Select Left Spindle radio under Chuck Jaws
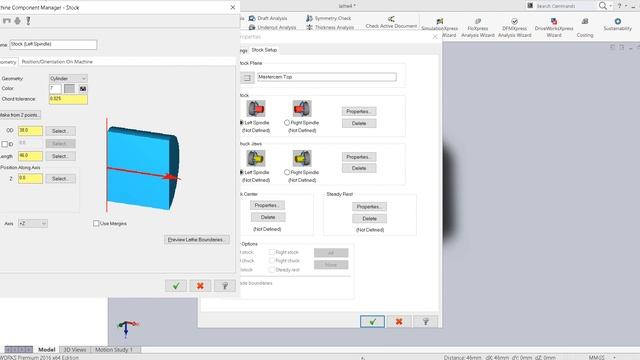640x360 pixels. click(x=241, y=172)
